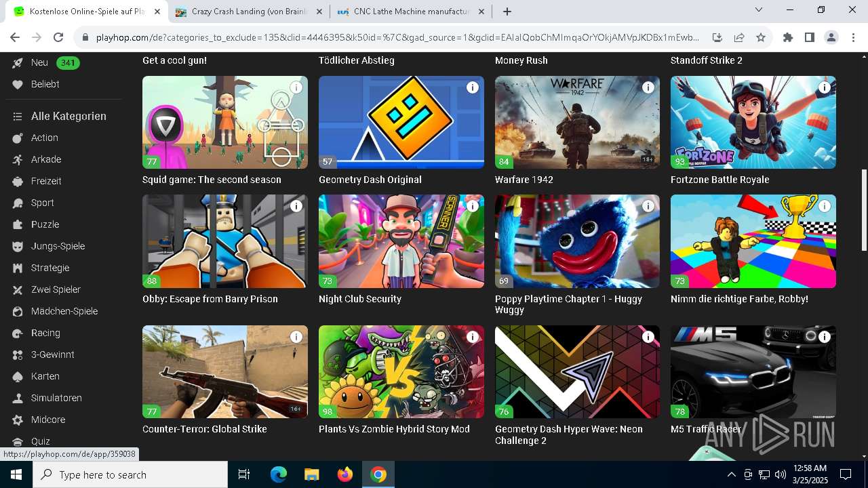Open Firefox from taskbar
868x488 pixels.
pyautogui.click(x=345, y=474)
